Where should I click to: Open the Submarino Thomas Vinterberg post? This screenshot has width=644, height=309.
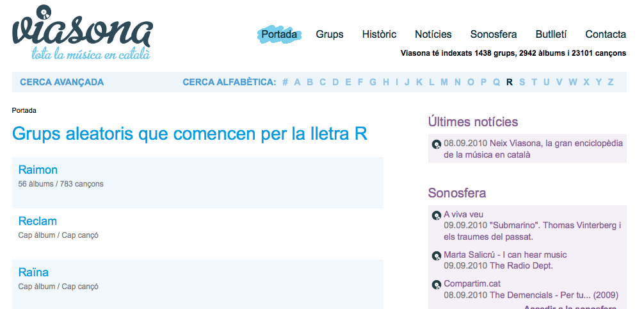click(x=532, y=231)
